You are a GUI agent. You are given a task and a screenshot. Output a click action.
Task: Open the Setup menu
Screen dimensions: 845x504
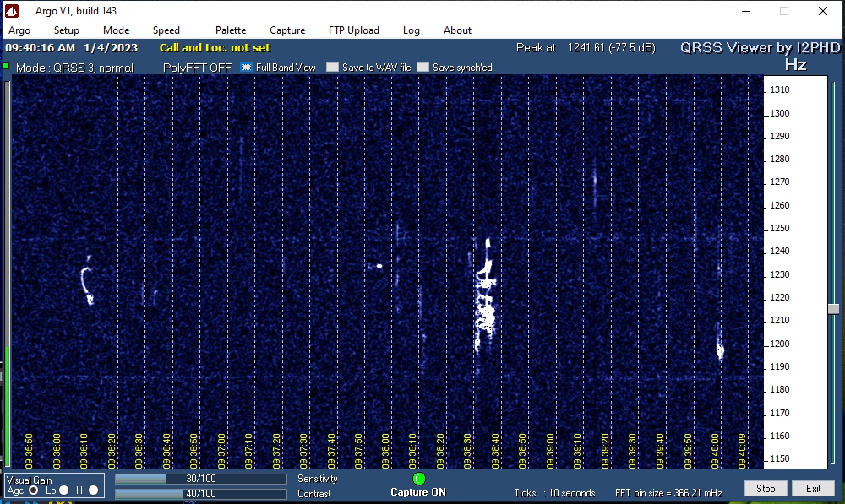click(x=66, y=30)
